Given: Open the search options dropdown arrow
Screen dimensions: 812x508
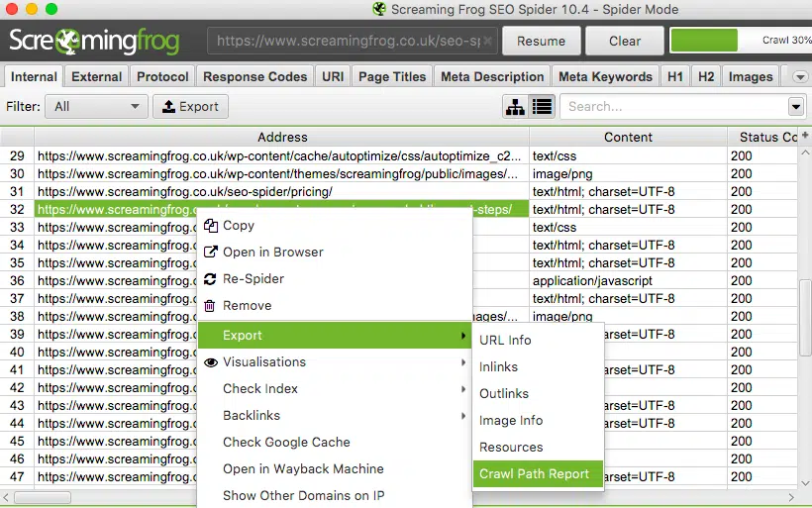Looking at the screenshot, I should pos(796,107).
